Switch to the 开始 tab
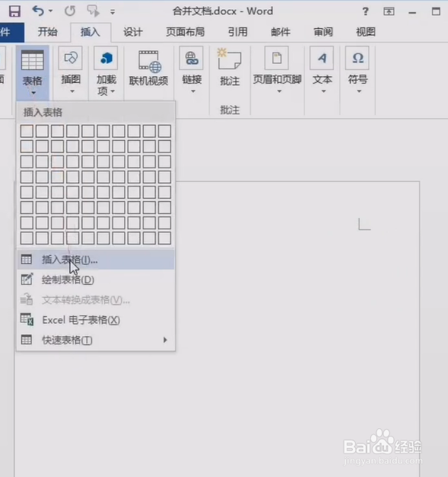 47,32
